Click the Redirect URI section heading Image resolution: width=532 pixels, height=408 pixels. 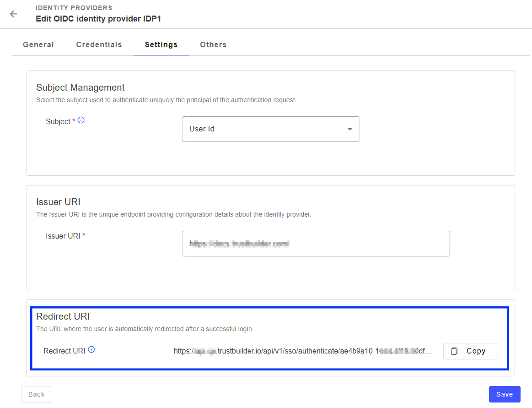tap(63, 316)
